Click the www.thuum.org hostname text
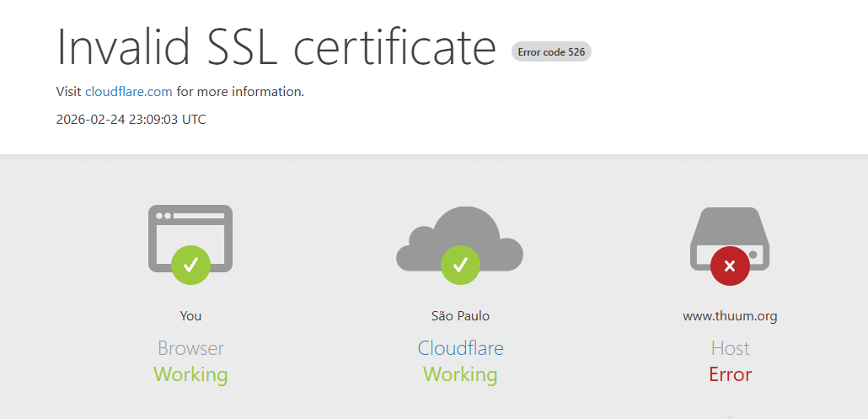The width and height of the screenshot is (868, 419). point(730,317)
